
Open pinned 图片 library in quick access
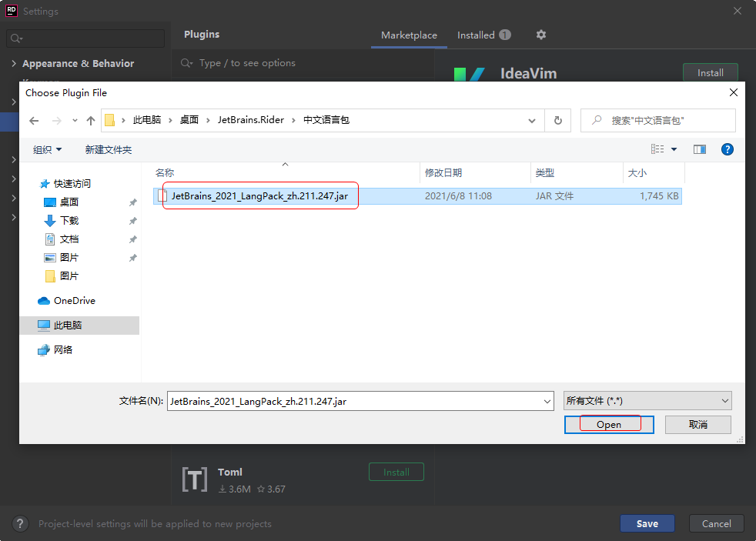(x=69, y=257)
